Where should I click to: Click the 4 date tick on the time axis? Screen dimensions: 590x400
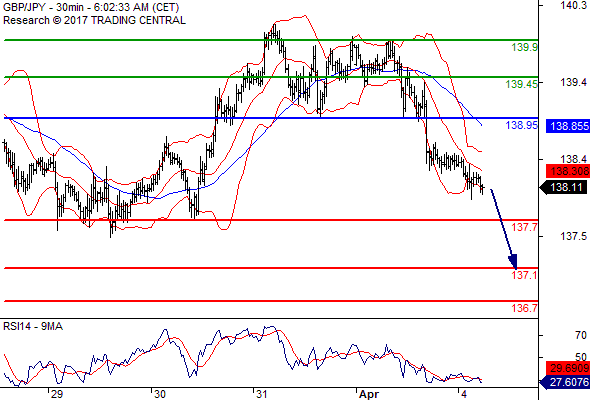(x=464, y=394)
